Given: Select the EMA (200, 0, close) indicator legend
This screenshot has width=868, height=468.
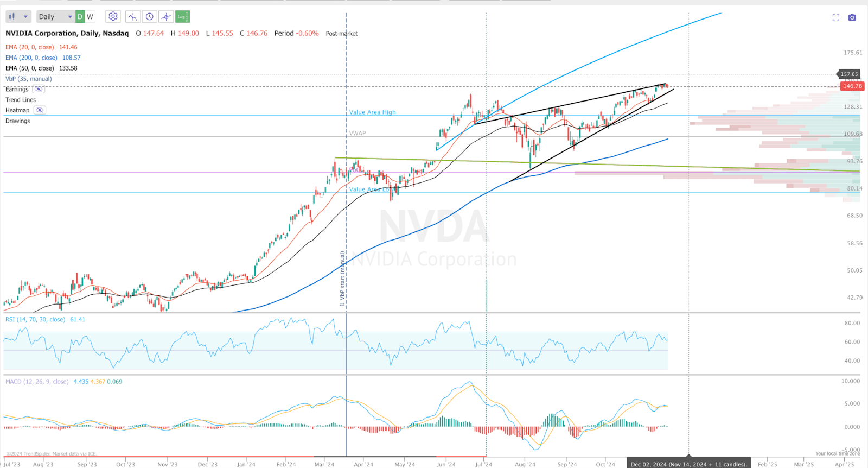Looking at the screenshot, I should tap(31, 58).
